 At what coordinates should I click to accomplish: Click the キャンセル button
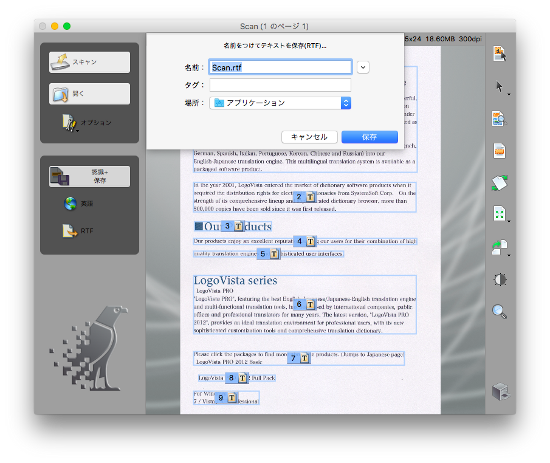click(x=309, y=137)
